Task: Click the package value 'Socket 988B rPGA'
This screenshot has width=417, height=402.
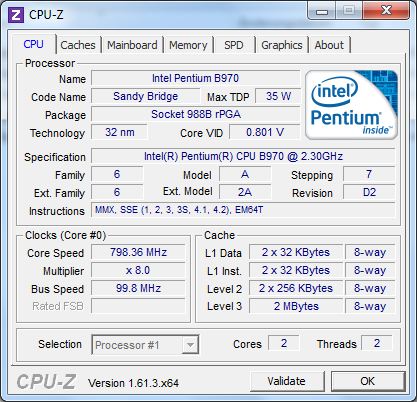Action: tap(195, 114)
